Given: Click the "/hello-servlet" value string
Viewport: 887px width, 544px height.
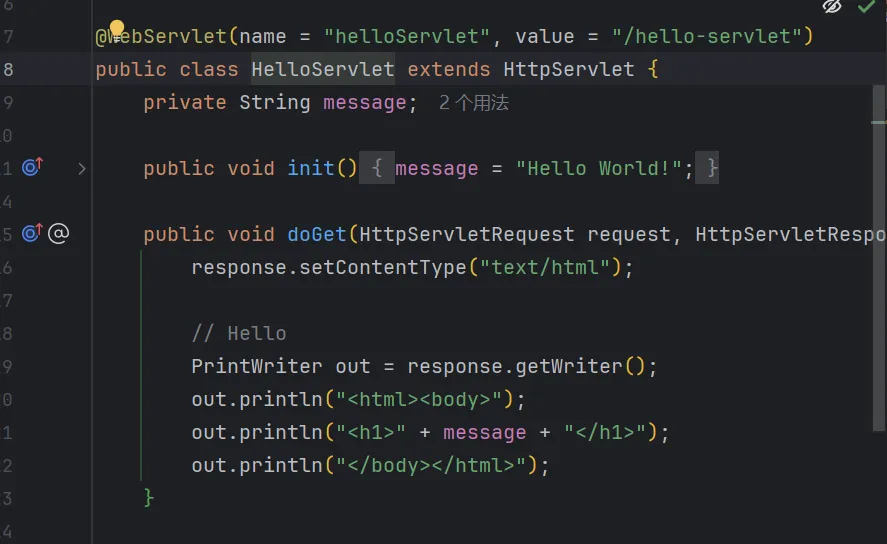Looking at the screenshot, I should [x=707, y=36].
